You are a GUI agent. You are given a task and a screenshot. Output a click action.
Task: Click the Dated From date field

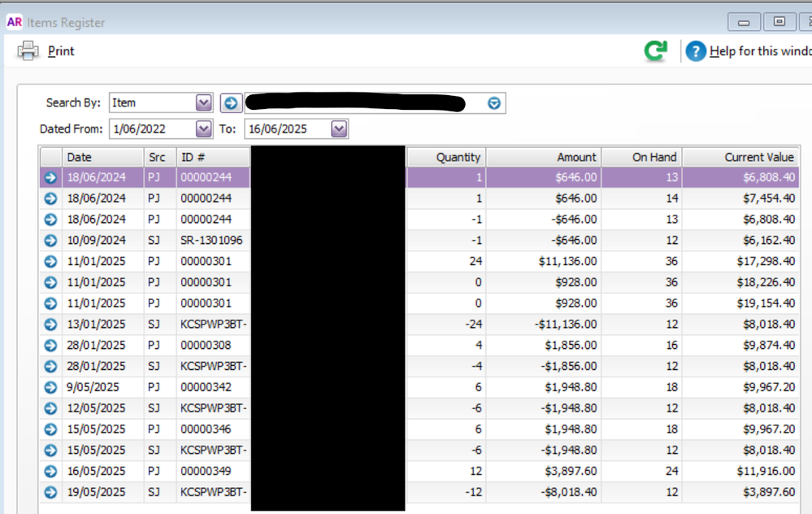tap(150, 128)
